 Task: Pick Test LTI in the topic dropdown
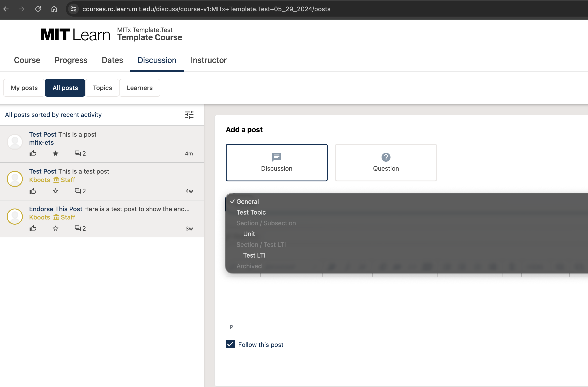pyautogui.click(x=254, y=255)
